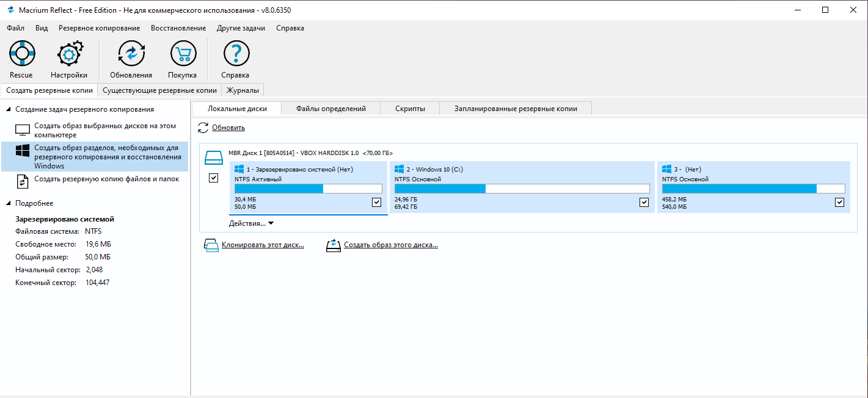Viewport: 868px width, 398px height.
Task: Click '458,2 МБ' used size text
Action: [674, 200]
